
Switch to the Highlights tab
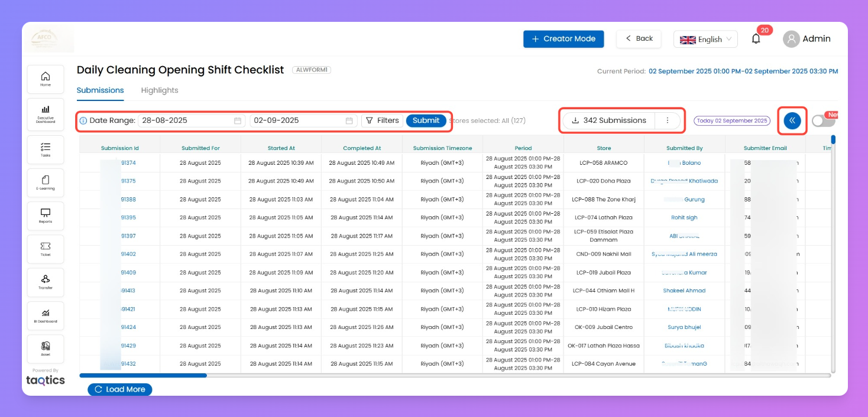[x=160, y=90]
